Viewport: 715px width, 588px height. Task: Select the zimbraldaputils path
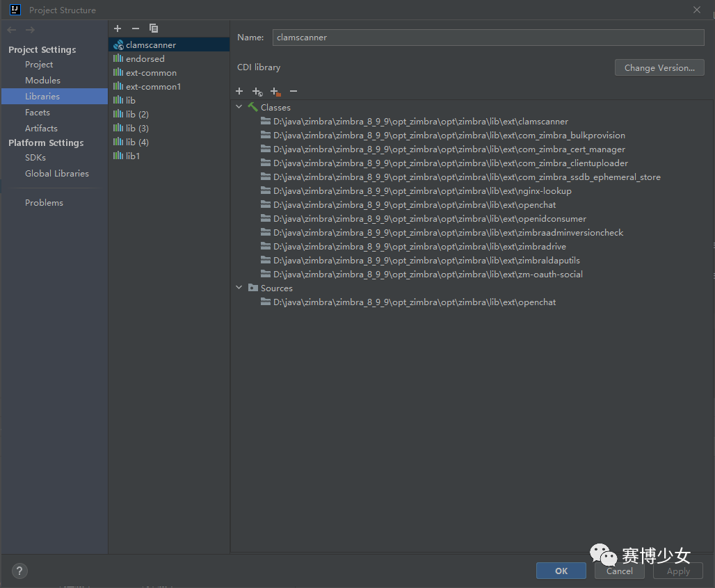coord(426,260)
